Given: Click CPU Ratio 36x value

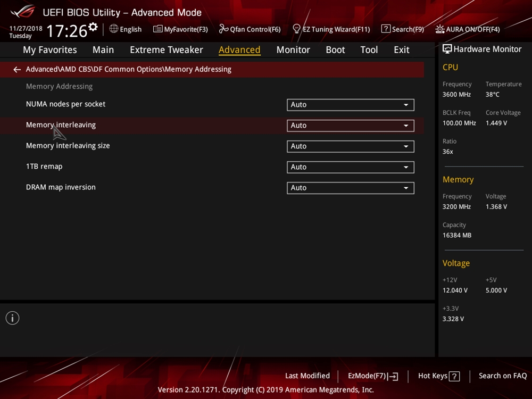Looking at the screenshot, I should tap(447, 152).
